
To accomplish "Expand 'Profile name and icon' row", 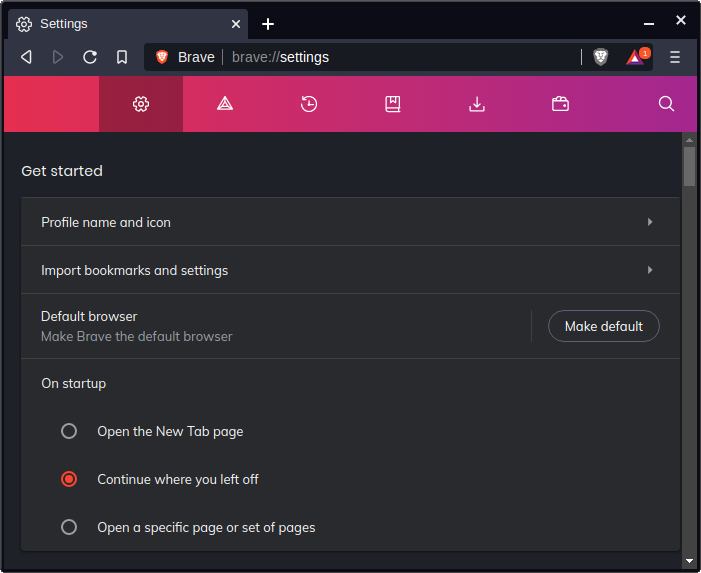I will pyautogui.click(x=350, y=222).
